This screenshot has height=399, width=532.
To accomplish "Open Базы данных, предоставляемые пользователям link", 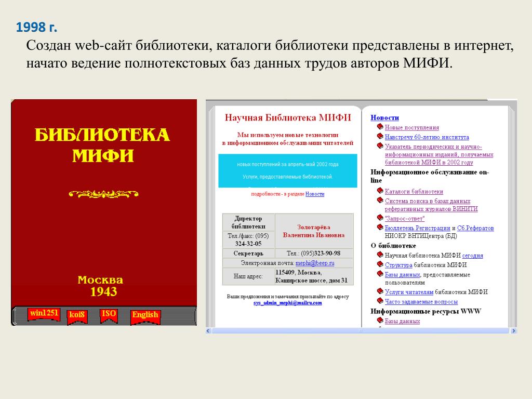I will click(x=402, y=274).
